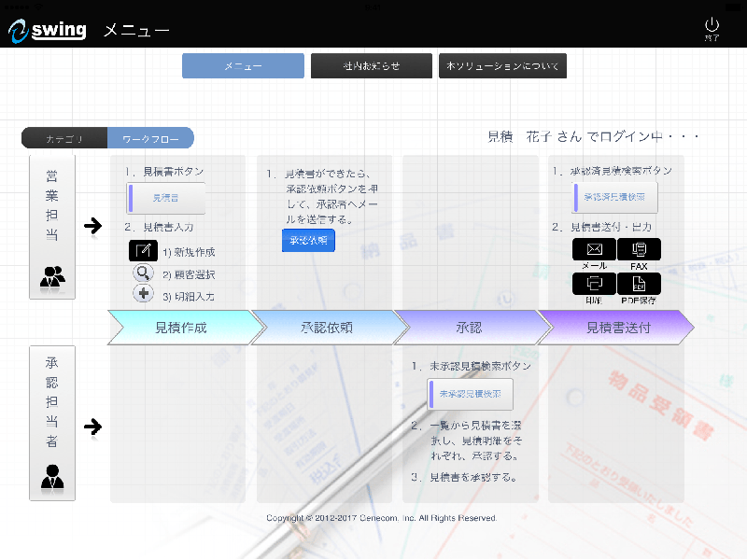Screen dimensions: 747x560
Task: Open the メニュー tab
Action: click(243, 66)
